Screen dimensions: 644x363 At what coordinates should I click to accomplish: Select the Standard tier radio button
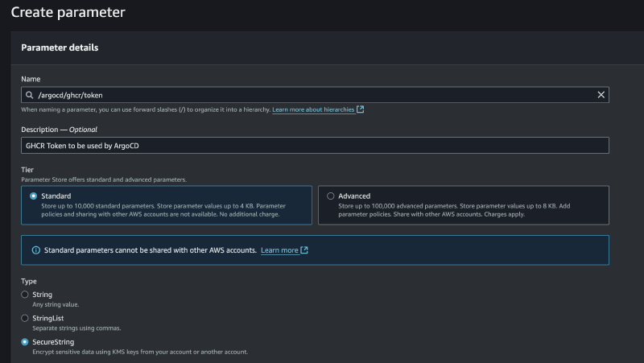coord(33,196)
